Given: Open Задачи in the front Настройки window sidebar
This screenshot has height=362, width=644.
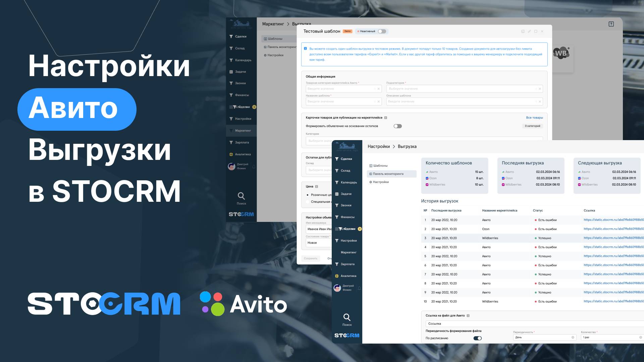Looking at the screenshot, I should (343, 194).
